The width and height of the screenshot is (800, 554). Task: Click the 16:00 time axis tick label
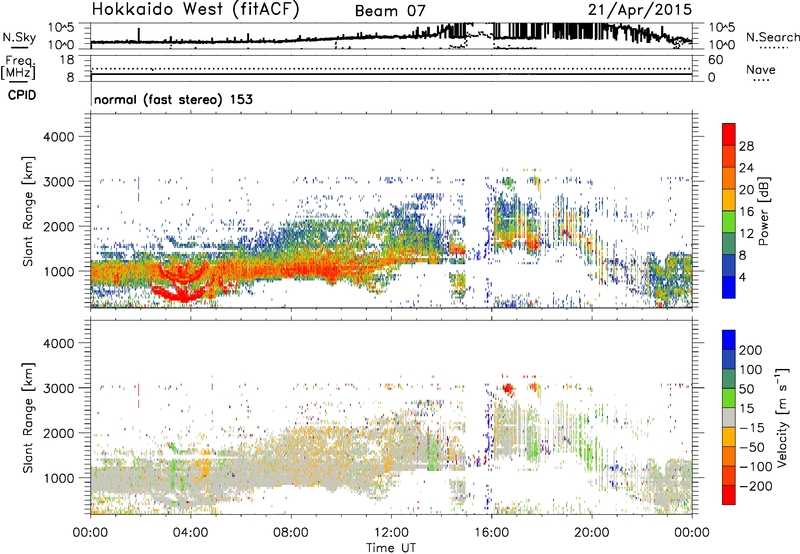[x=491, y=533]
